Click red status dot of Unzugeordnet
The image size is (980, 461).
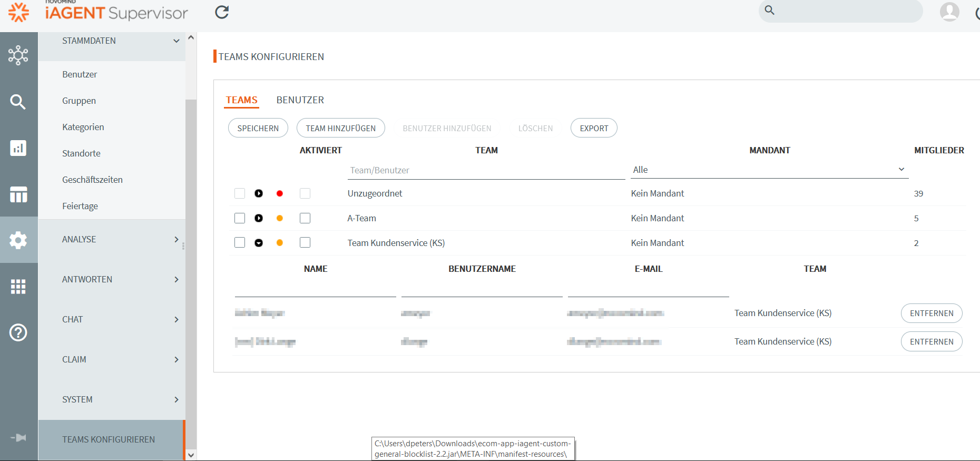280,193
